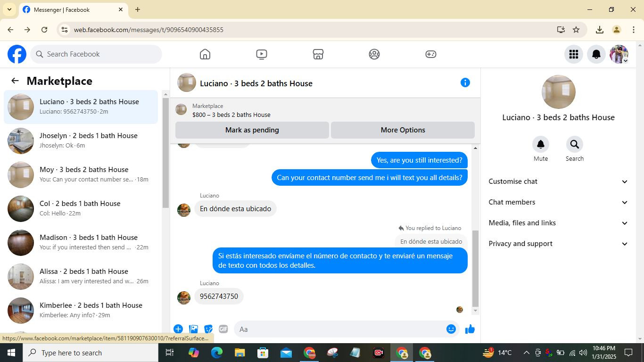Click the conversation list scrollbar
644x362 pixels.
(x=165, y=153)
